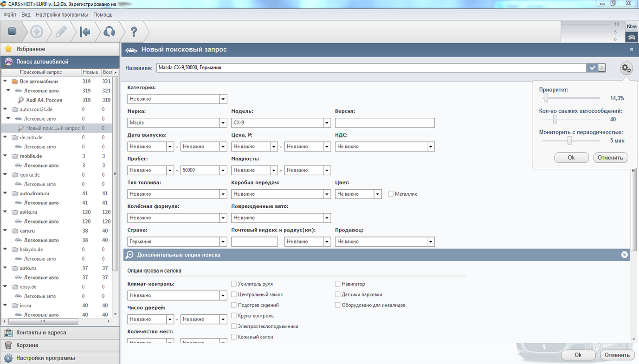
Task: Click magnifier icon of Дополнительные опции поиска
Action: 130,255
